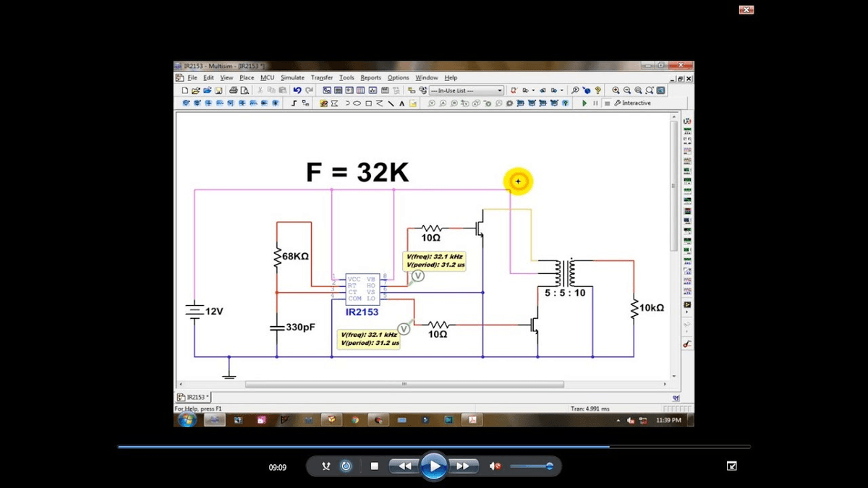Screen dimensions: 868x488
Task: Open the Transfer menu
Action: point(322,77)
